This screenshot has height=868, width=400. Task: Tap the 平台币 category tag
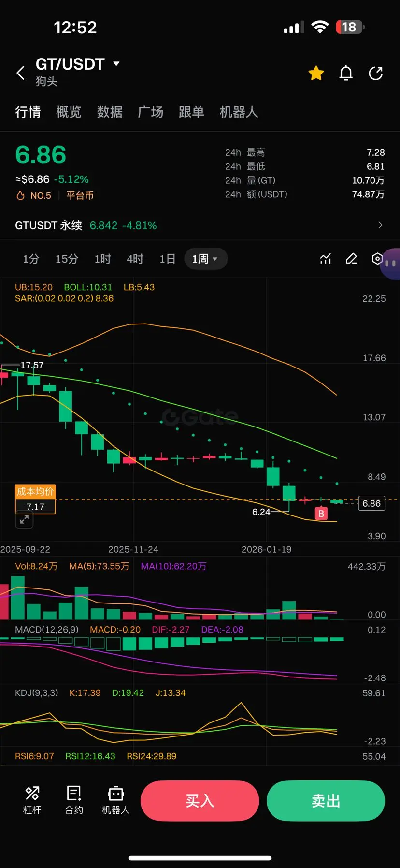(x=80, y=195)
